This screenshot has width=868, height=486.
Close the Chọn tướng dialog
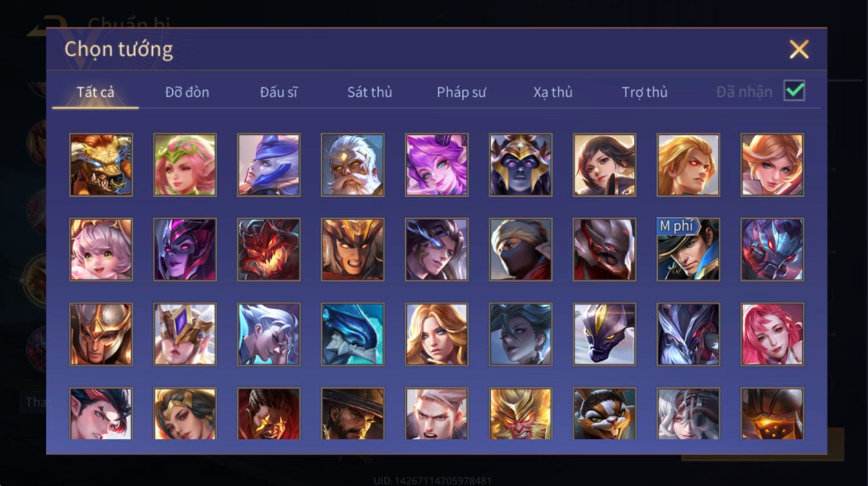(799, 50)
